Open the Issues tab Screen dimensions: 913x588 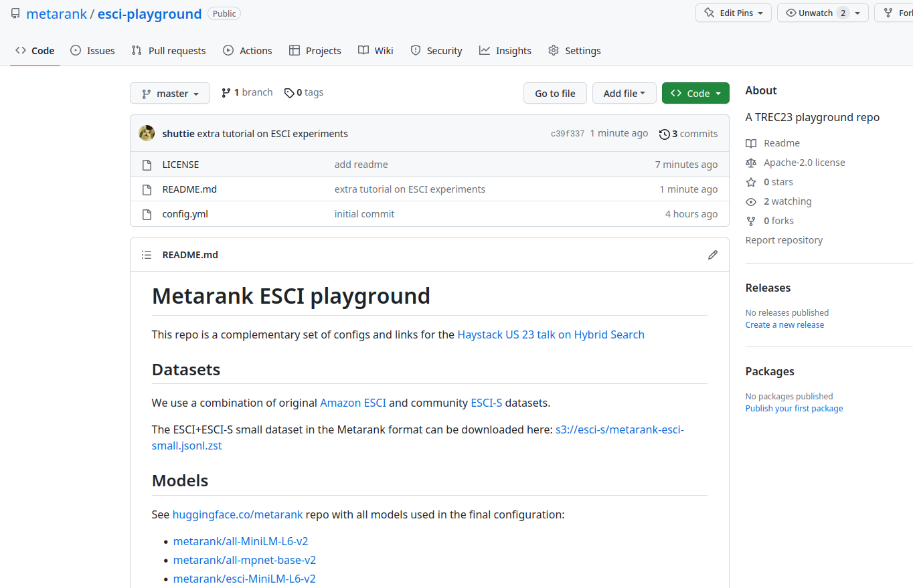(92, 50)
